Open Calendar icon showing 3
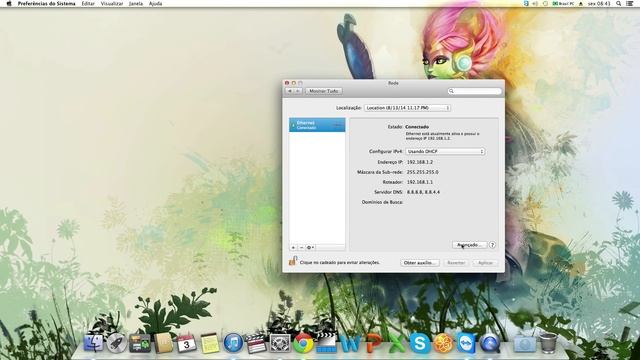Viewport: 640px width, 360px height. coord(187,343)
